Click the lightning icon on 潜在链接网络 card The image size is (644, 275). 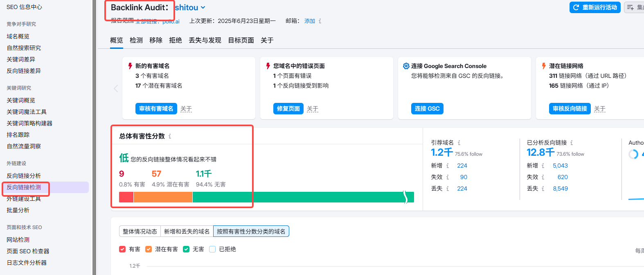pyautogui.click(x=544, y=66)
